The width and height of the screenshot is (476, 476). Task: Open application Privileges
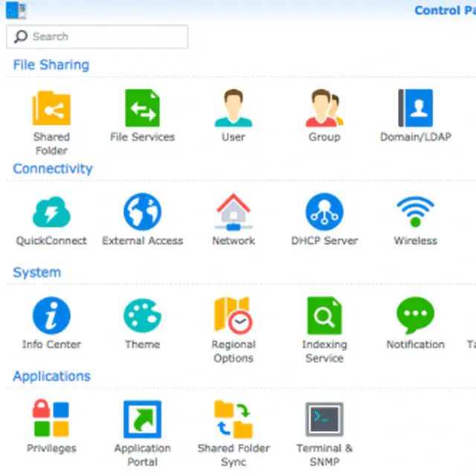click(51, 420)
